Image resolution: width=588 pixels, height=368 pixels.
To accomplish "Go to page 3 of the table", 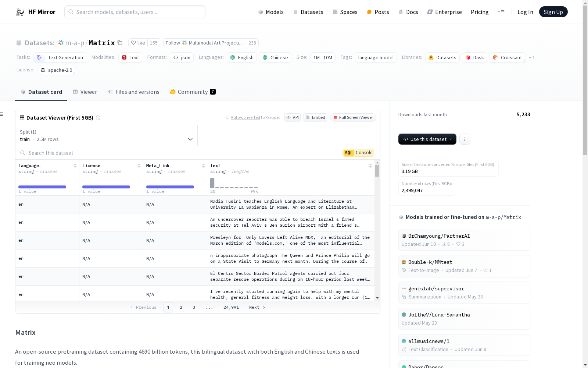I will 194,307.
